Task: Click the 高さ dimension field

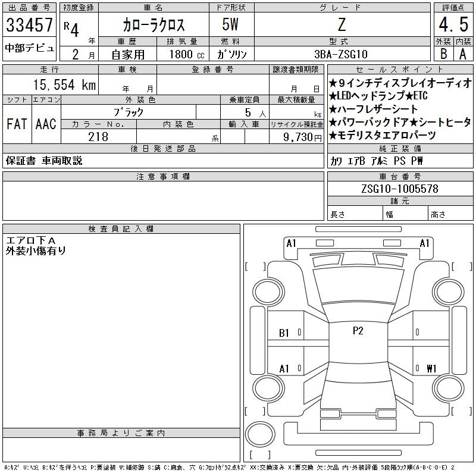Action: [450, 214]
